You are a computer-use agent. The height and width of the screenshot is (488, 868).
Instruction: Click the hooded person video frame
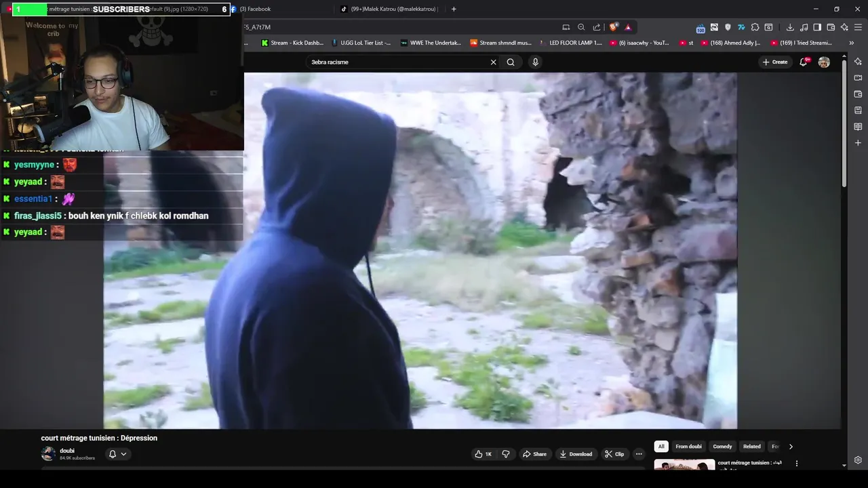(x=420, y=251)
